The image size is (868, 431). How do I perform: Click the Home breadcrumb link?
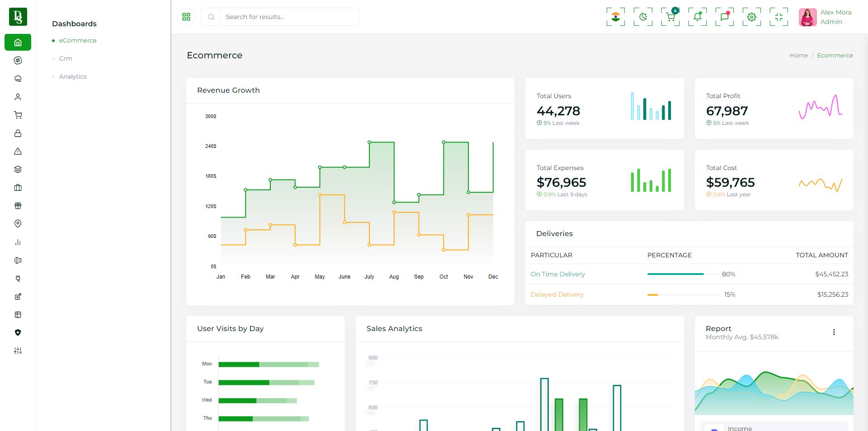(798, 56)
